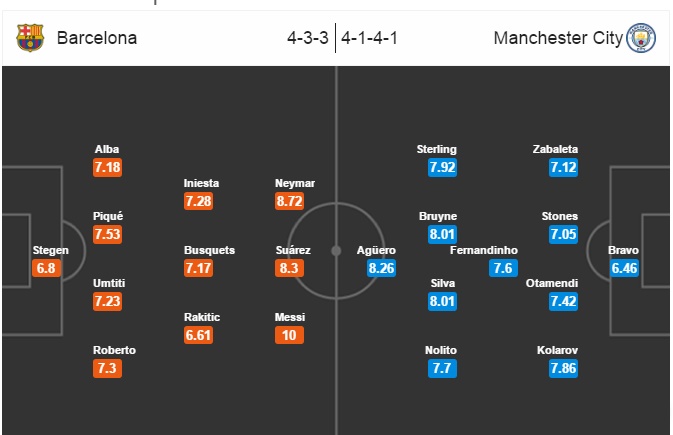Select Kolarov's 7.86 rating badge

(x=563, y=368)
